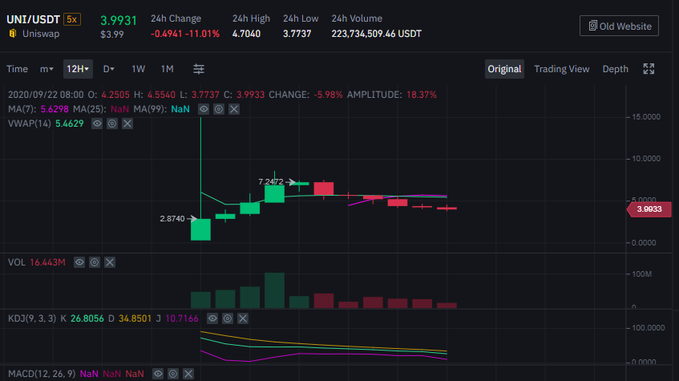Open settings for the VOL indicator

(x=94, y=262)
